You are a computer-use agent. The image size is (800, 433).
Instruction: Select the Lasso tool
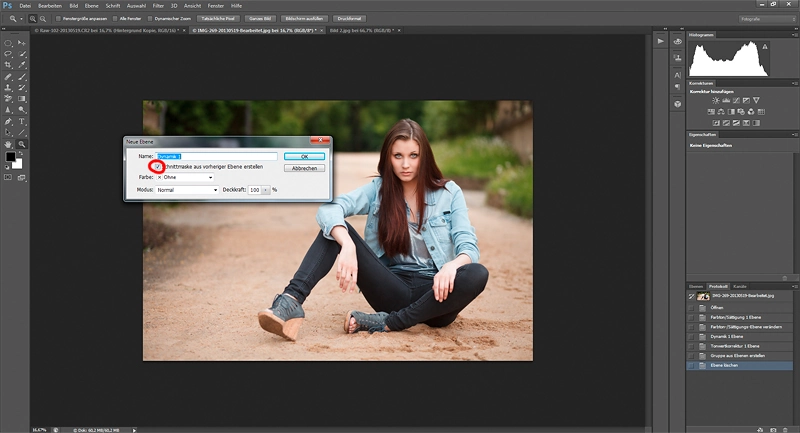(8, 54)
